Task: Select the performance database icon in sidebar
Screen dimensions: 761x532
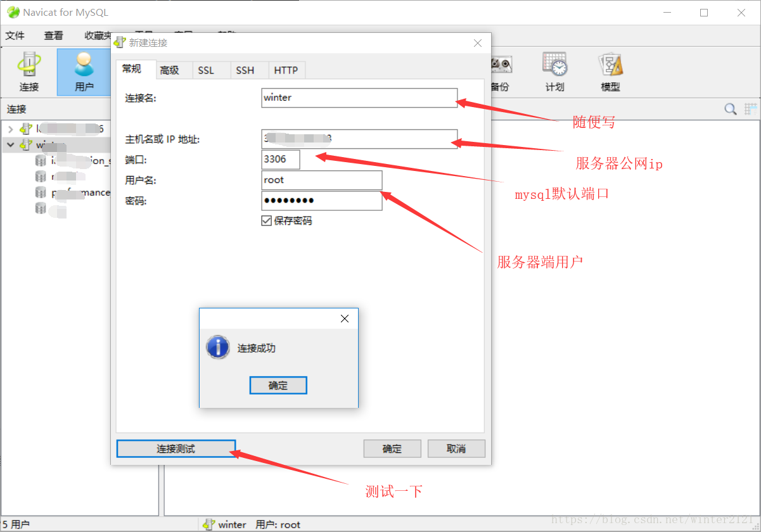Action: click(40, 193)
